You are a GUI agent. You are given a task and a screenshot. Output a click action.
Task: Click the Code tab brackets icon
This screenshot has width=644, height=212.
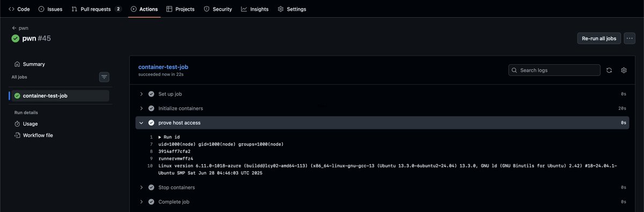(x=11, y=9)
